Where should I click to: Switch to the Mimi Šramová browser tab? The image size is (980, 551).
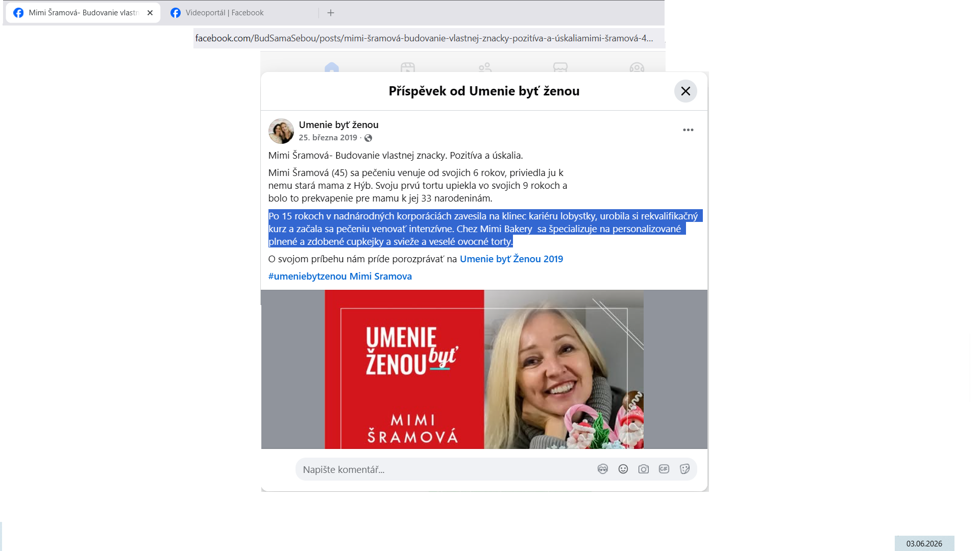(x=83, y=13)
